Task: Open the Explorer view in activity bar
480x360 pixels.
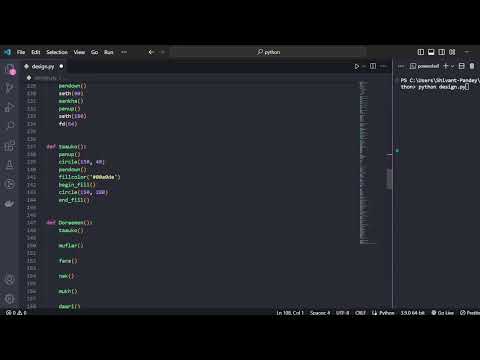Action: coord(10,69)
